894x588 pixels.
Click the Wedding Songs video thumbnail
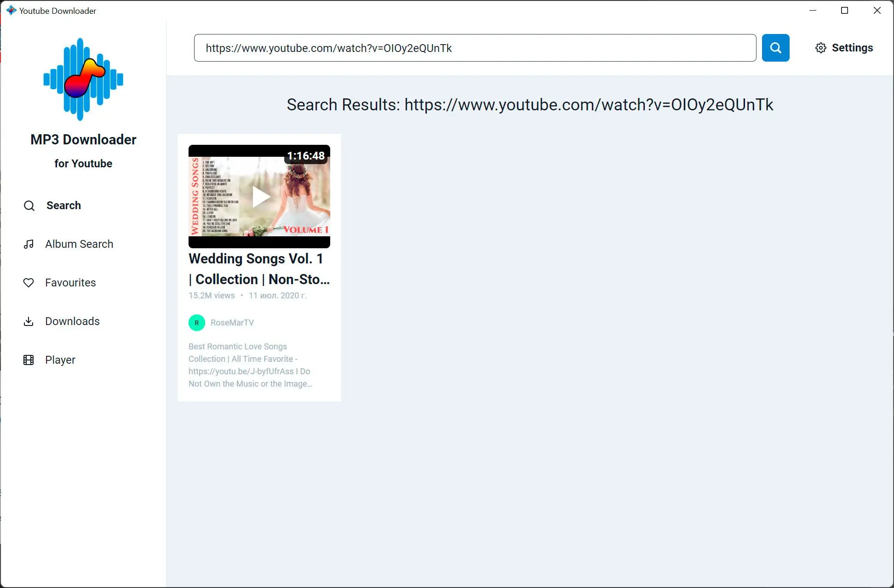[x=259, y=196]
